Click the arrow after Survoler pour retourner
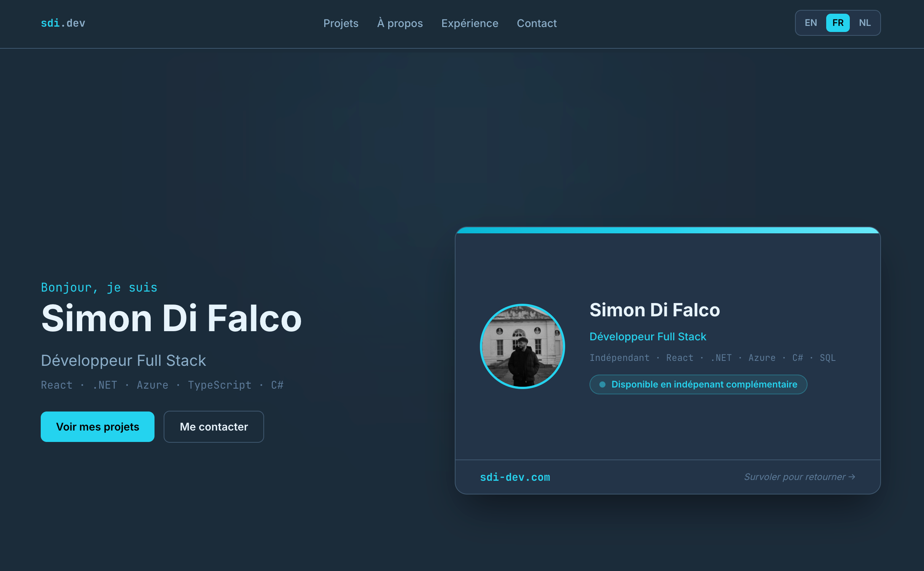 click(x=852, y=477)
